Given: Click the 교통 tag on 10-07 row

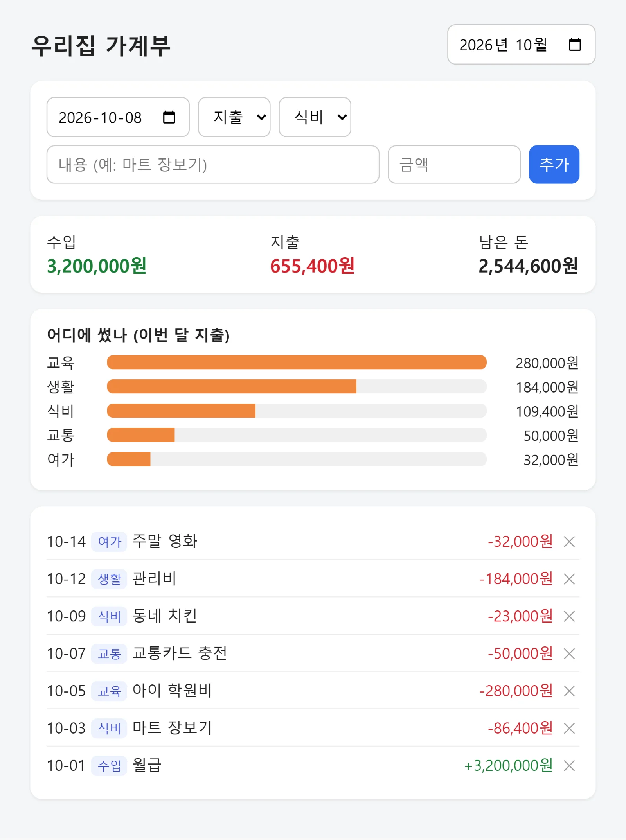Looking at the screenshot, I should coord(109,653).
